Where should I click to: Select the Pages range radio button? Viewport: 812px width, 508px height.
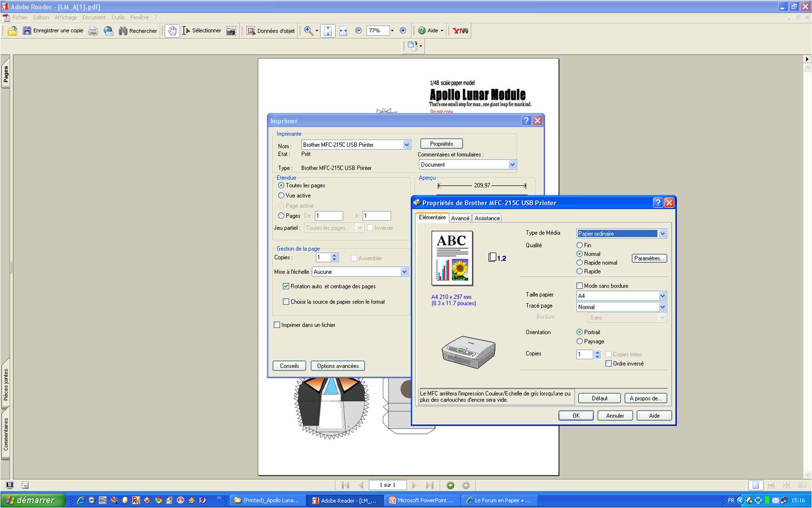point(281,216)
